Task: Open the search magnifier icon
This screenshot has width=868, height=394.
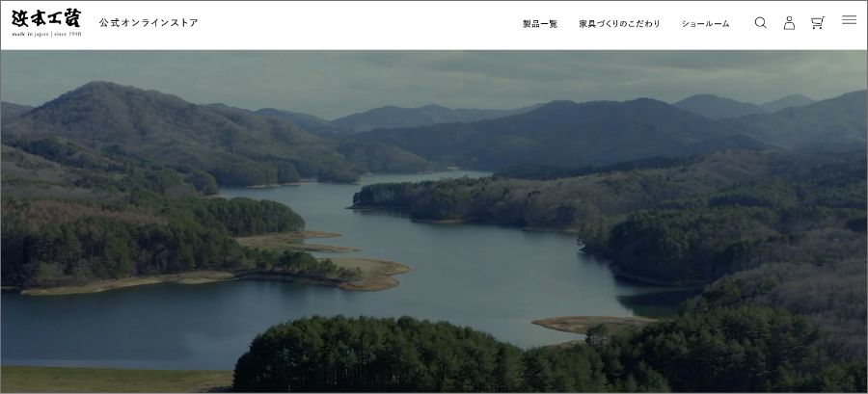Action: (x=761, y=23)
